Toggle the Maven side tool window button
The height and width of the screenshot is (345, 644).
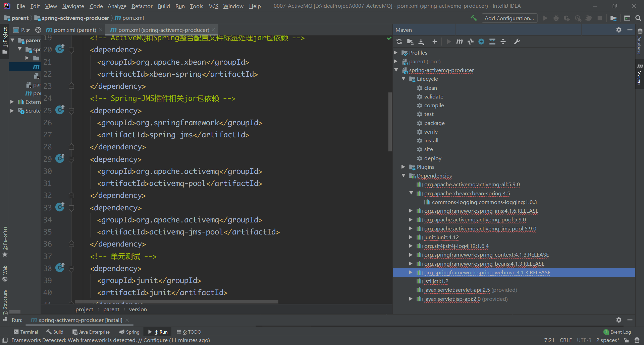click(x=640, y=74)
